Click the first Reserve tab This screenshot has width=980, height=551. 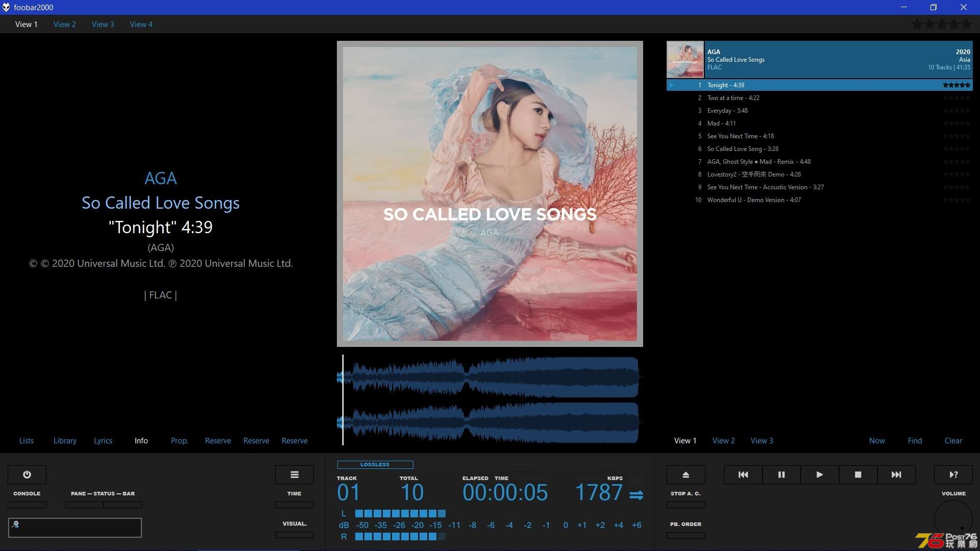(x=218, y=441)
